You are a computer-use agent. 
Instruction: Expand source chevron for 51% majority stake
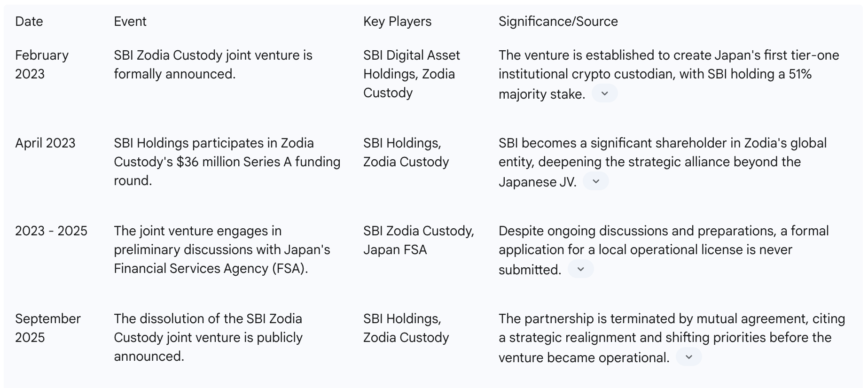(604, 93)
